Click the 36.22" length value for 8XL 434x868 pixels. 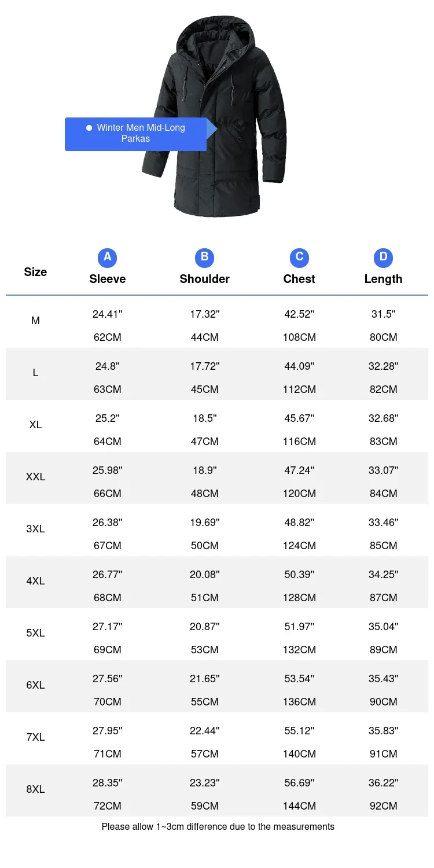383,783
